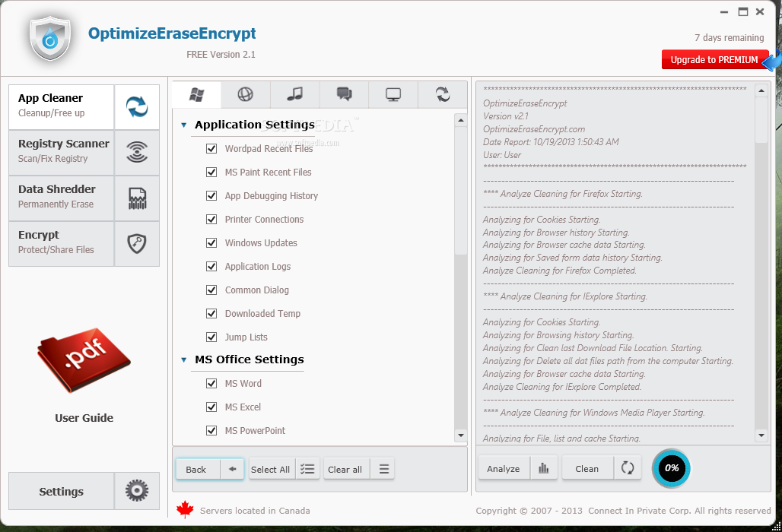Click the Settings gear icon
The height and width of the screenshot is (532, 782).
(x=137, y=491)
